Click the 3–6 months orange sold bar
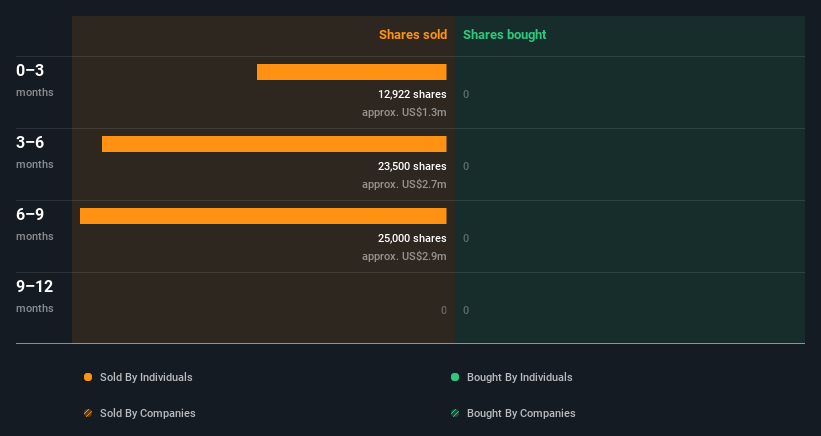 coord(274,144)
